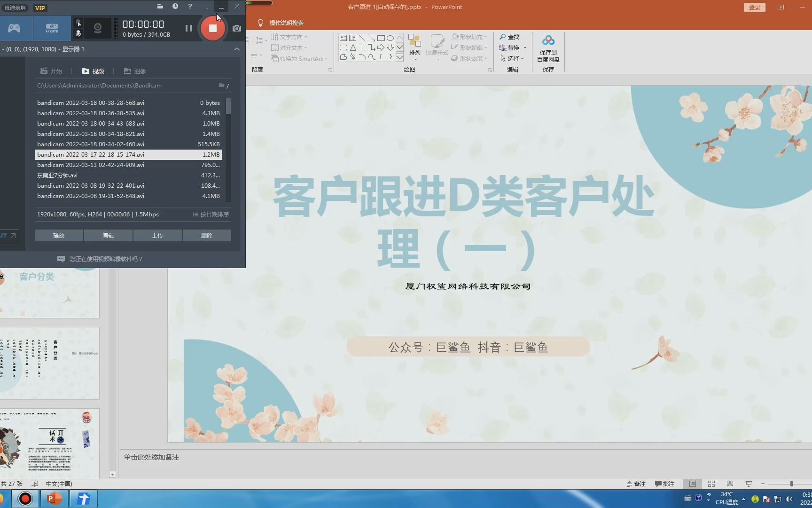Collapse the Bandicam display info panel
This screenshot has height=508, width=812.
pos(237,49)
